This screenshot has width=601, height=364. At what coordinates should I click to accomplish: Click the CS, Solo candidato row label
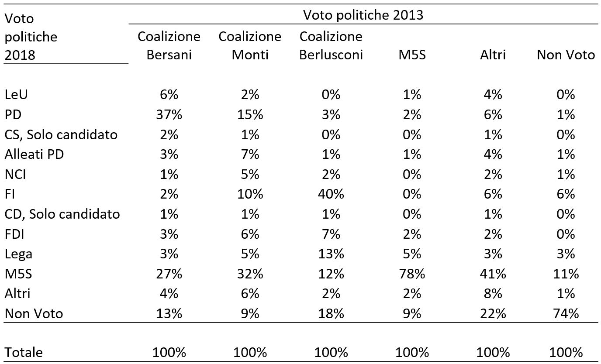(61, 134)
